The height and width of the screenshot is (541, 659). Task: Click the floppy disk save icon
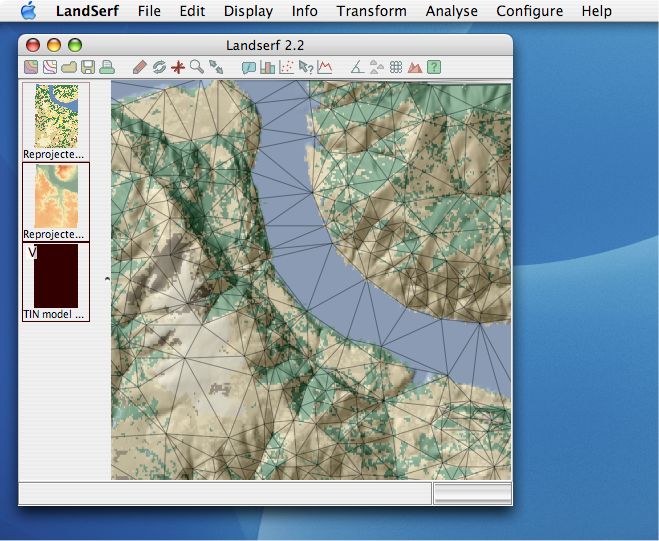88,67
